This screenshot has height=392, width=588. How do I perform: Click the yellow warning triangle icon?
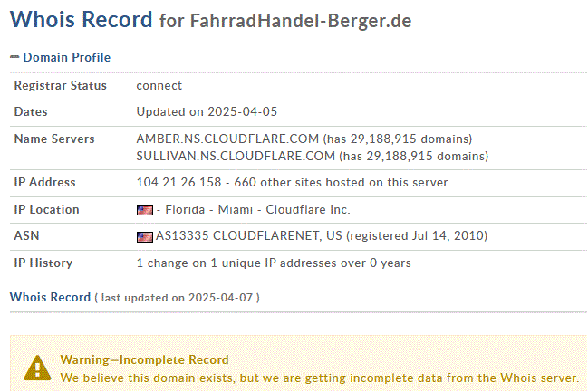click(37, 368)
